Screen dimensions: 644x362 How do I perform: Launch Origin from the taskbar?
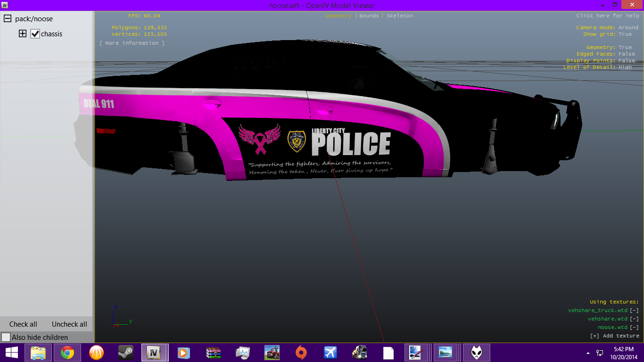tap(301, 353)
